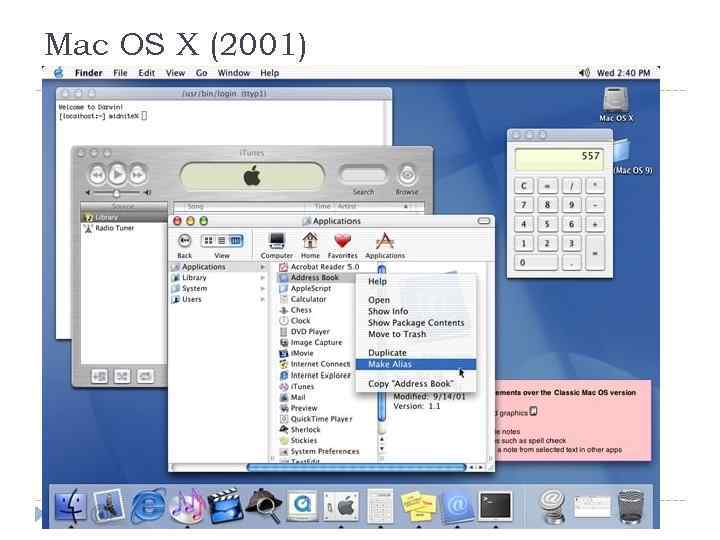Screen dimensions: 720x540
Task: Click the Computer toolbar icon in Finder
Action: (x=277, y=245)
